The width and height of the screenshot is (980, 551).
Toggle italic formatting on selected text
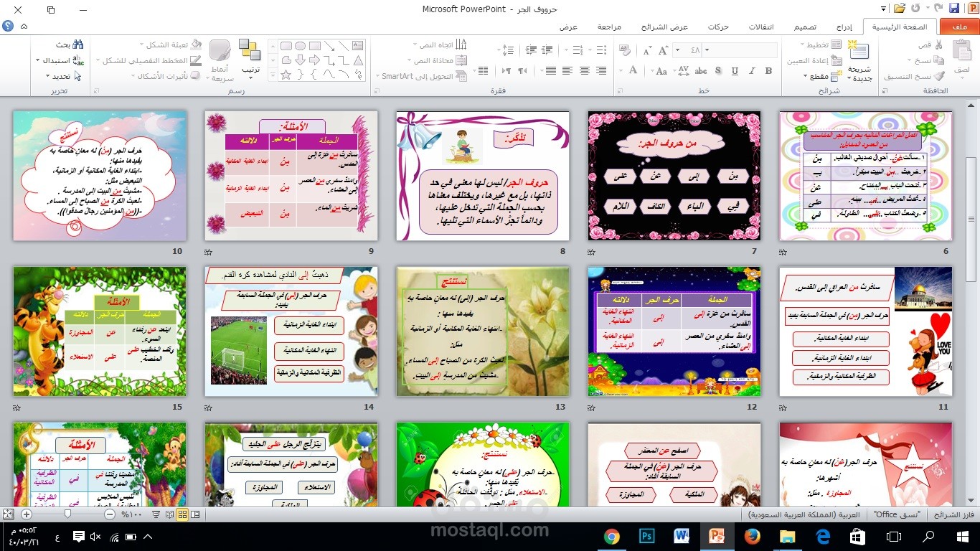click(x=751, y=72)
